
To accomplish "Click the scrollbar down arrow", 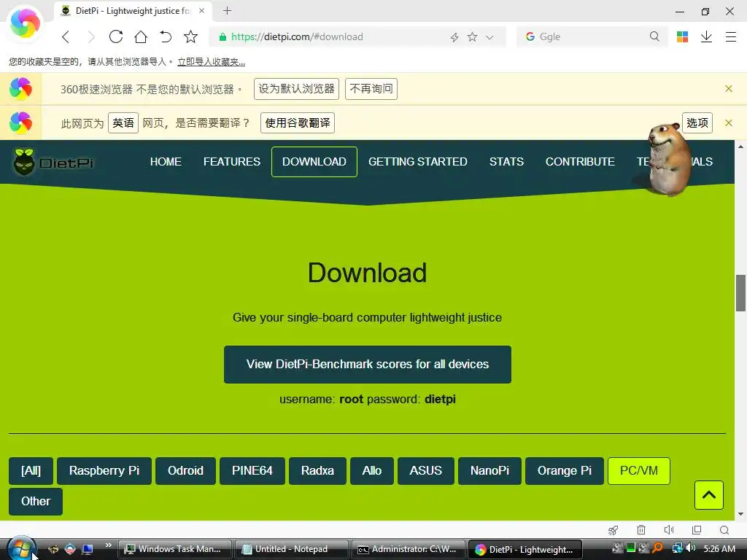I will tap(740, 514).
